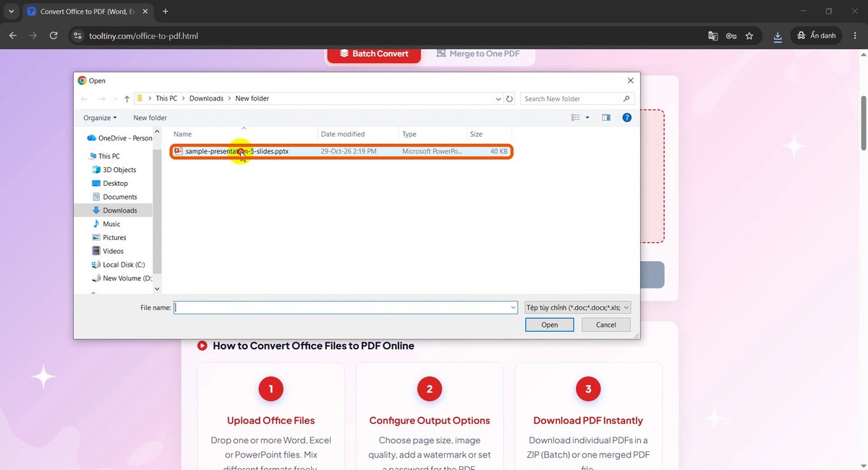Expand the address path history dropdown
Image resolution: width=868 pixels, height=470 pixels.
click(498, 99)
